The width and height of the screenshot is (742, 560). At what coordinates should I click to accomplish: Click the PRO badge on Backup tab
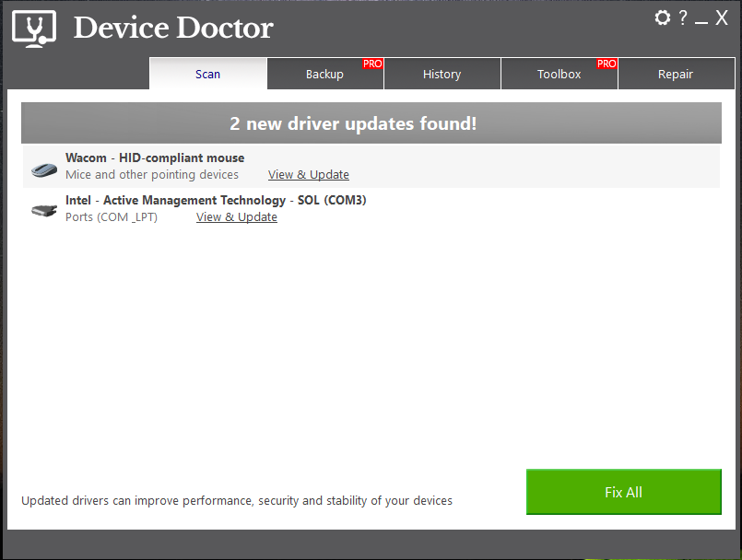(x=372, y=64)
